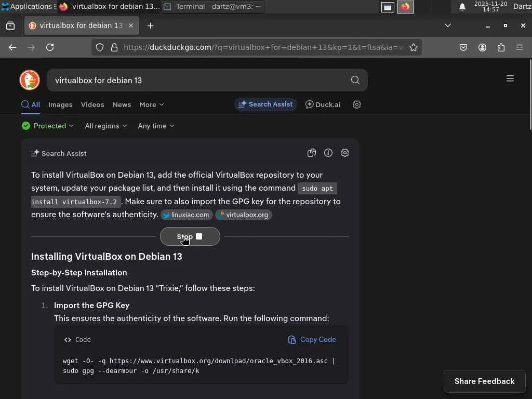The height and width of the screenshot is (399, 532).
Task: Click the forward navigation arrow
Action: coord(31,47)
